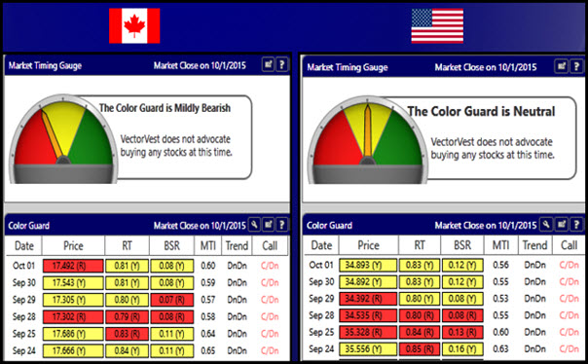Image resolution: width=588 pixels, height=364 pixels.
Task: Click the help icon in US Market Timing Gauge header
Action: click(576, 67)
